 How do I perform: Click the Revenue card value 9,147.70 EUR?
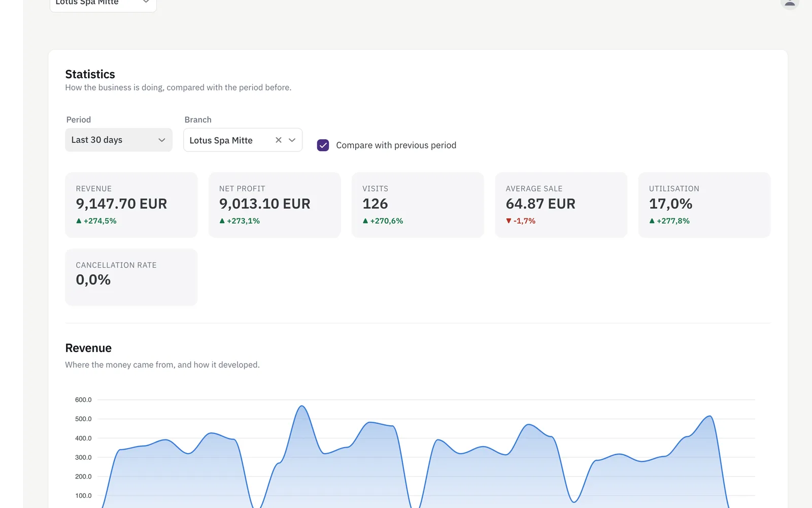121,204
